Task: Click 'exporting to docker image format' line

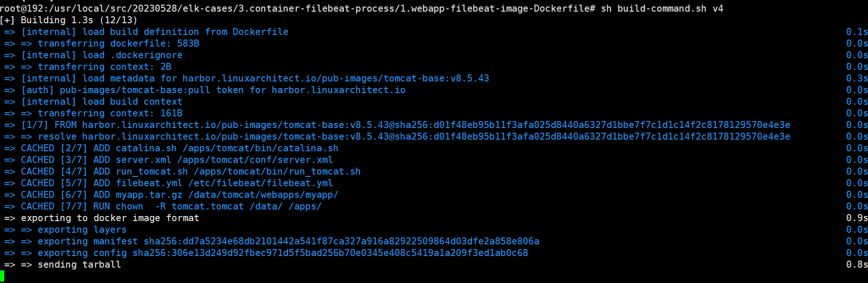Action: (x=110, y=218)
